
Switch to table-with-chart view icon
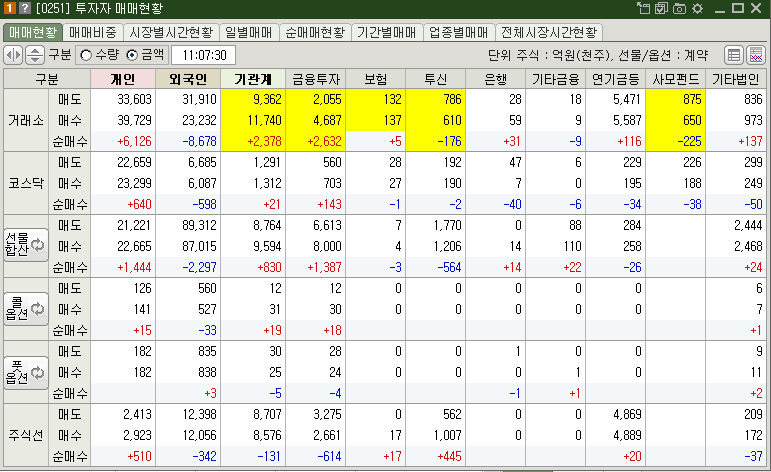756,55
